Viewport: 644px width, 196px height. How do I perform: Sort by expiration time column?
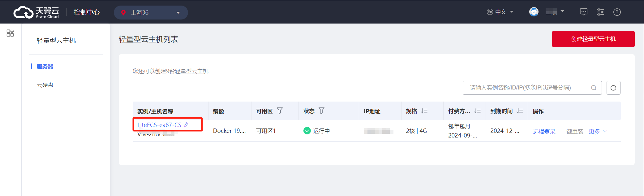520,111
